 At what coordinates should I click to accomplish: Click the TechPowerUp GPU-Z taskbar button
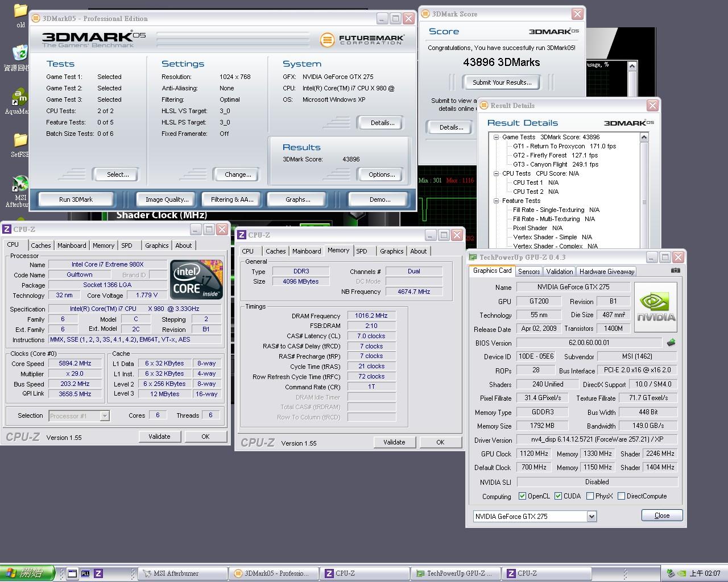tap(456, 573)
